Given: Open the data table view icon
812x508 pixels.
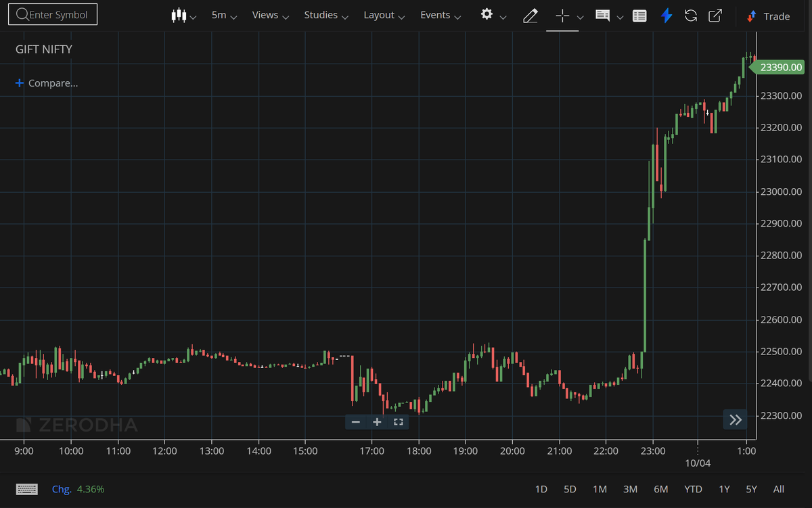Looking at the screenshot, I should [x=639, y=15].
